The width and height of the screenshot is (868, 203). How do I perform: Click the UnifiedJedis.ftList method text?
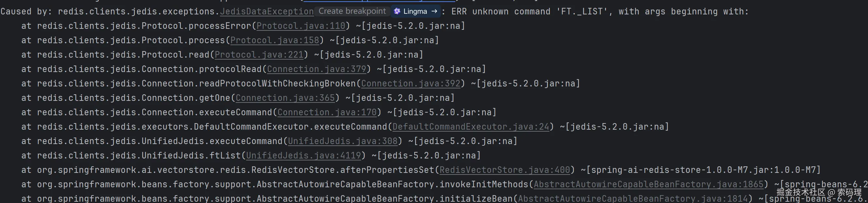191,156
